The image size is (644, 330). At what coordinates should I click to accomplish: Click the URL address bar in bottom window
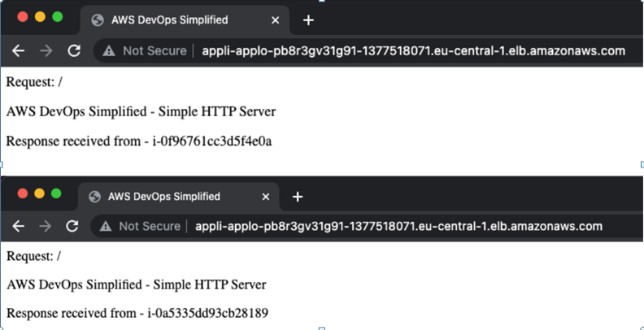(366, 226)
